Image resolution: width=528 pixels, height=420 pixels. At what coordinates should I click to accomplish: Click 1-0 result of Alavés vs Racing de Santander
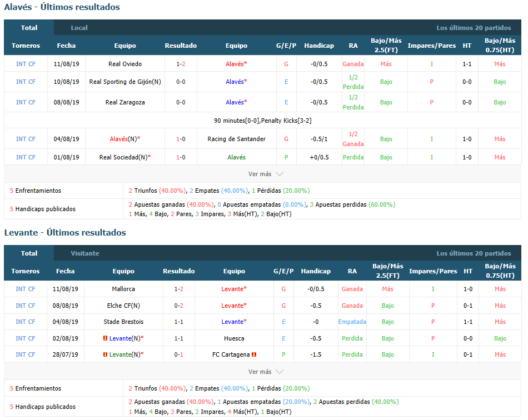(x=181, y=139)
